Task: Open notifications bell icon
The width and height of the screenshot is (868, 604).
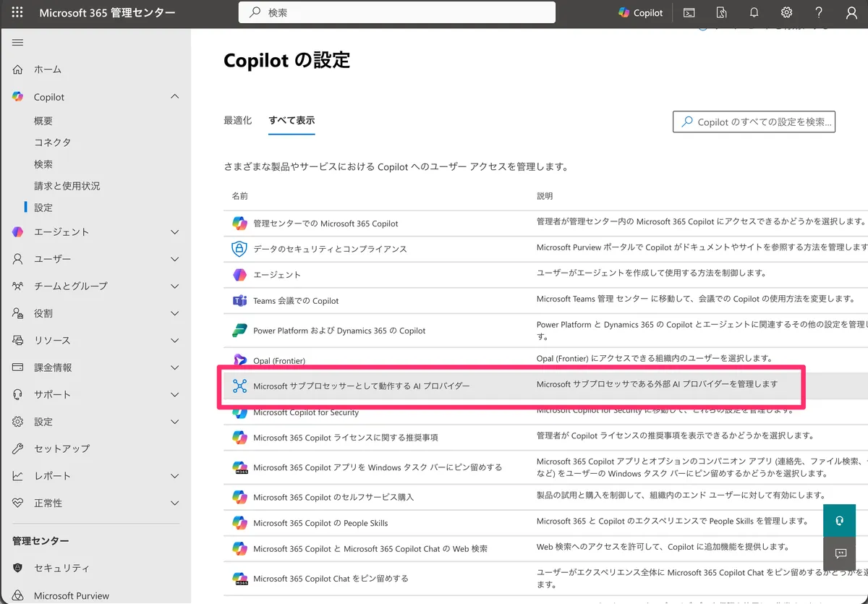Action: 754,13
